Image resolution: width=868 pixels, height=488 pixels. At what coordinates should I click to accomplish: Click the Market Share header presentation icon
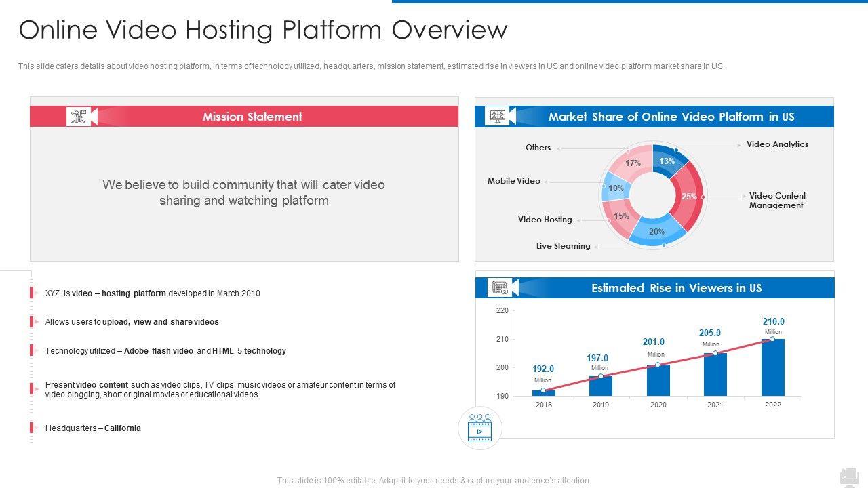498,117
